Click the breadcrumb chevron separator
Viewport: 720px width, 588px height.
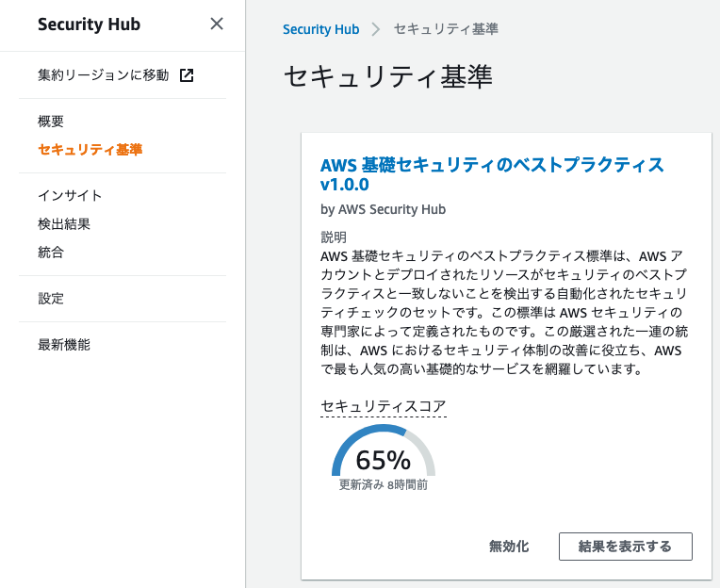[x=376, y=29]
